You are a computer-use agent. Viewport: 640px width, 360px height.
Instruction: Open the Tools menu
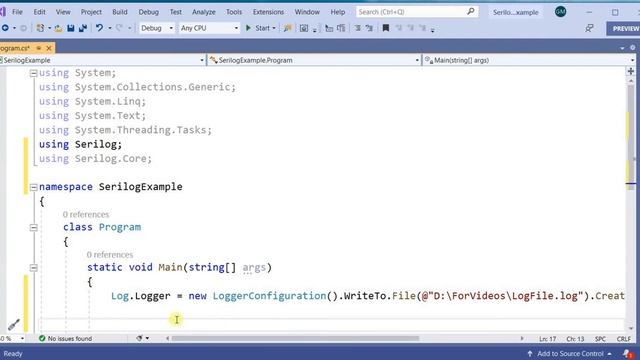(234, 12)
